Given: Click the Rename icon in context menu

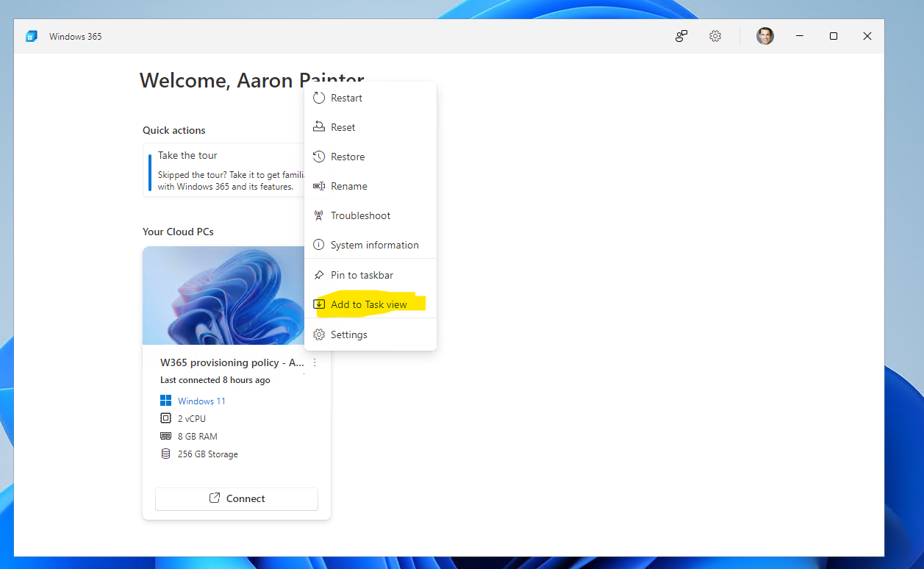Looking at the screenshot, I should pos(318,186).
